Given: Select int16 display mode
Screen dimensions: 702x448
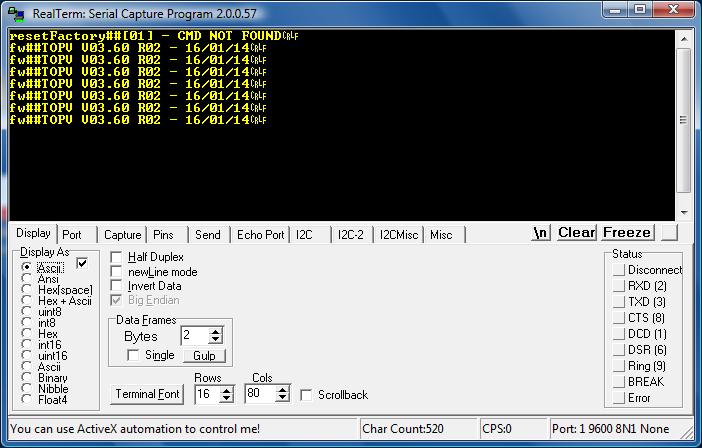Looking at the screenshot, I should point(26,345).
